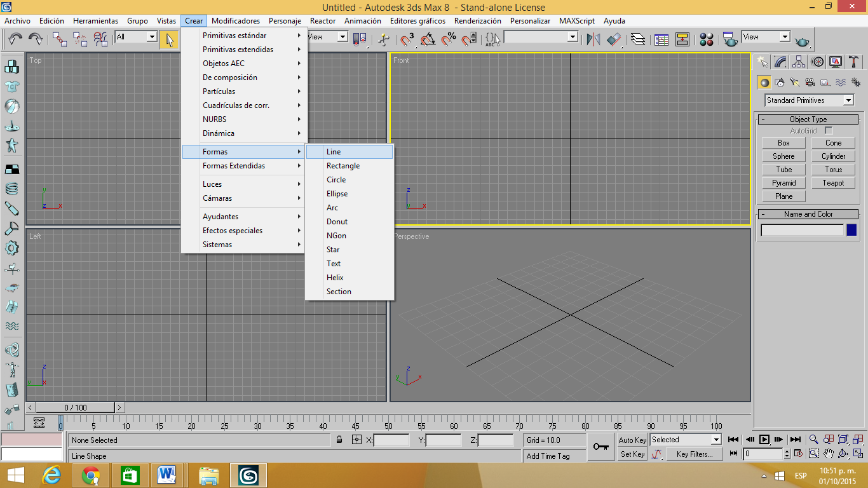Click the Select and Manipulate icon
Viewport: 868px width, 488px height.
383,39
